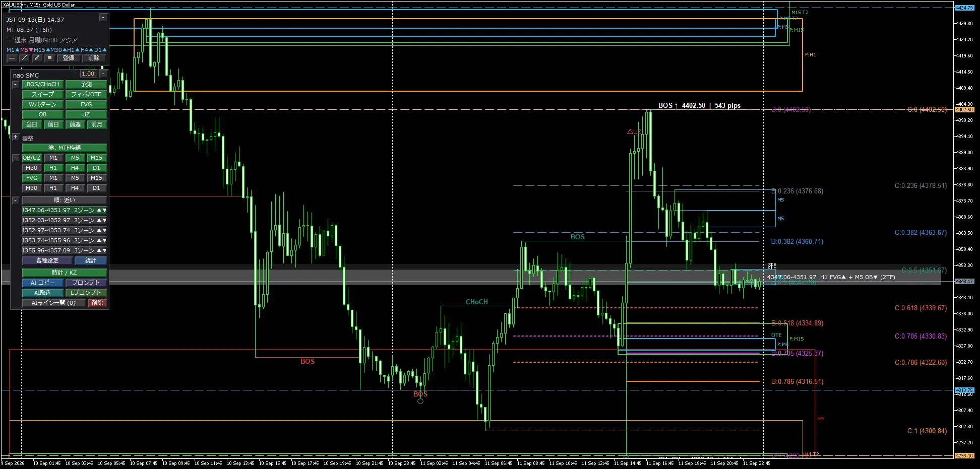The height and width of the screenshot is (469, 980).
Task: Expand the 調整 section with plus
Action: [x=16, y=137]
